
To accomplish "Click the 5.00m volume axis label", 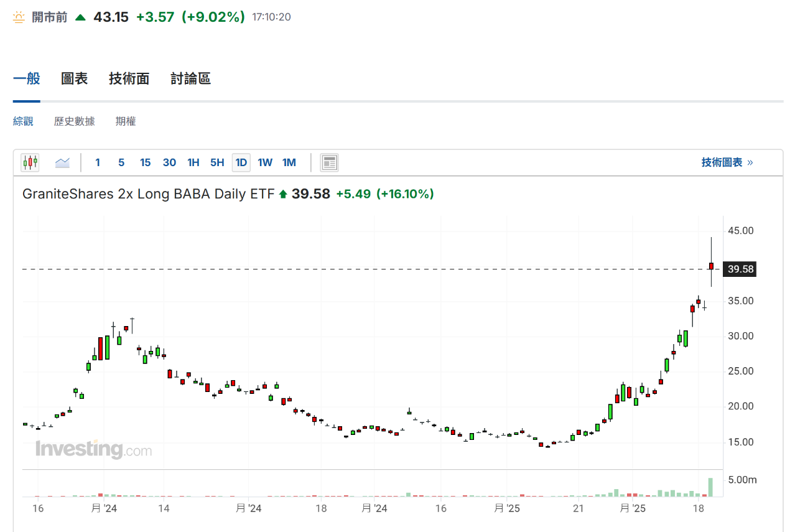I will tap(743, 480).
